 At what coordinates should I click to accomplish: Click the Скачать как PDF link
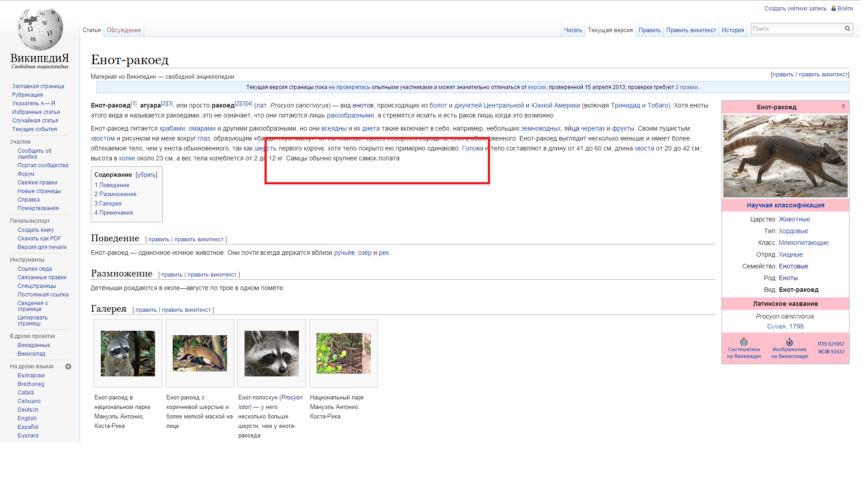tap(39, 238)
